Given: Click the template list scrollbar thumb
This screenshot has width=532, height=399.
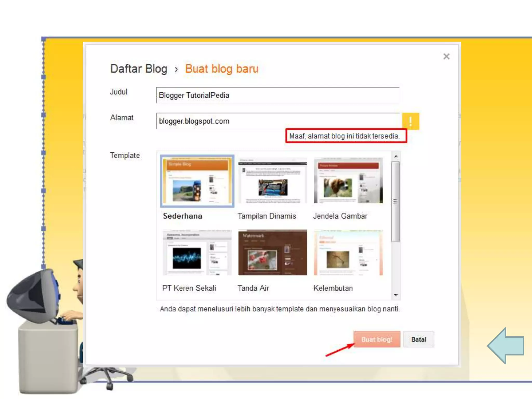Looking at the screenshot, I should [x=395, y=202].
